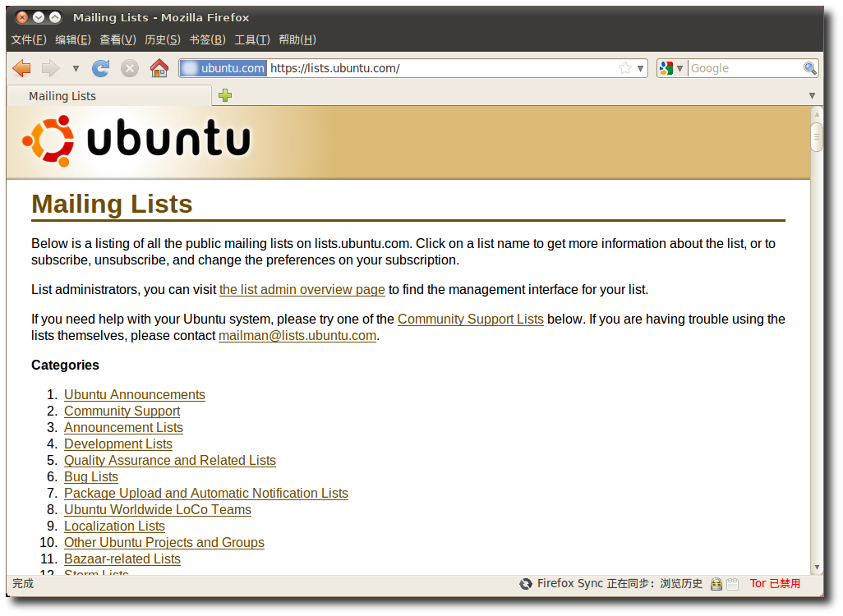
Task: Click the mailman@lists.ubuntu.com email link
Action: (297, 336)
